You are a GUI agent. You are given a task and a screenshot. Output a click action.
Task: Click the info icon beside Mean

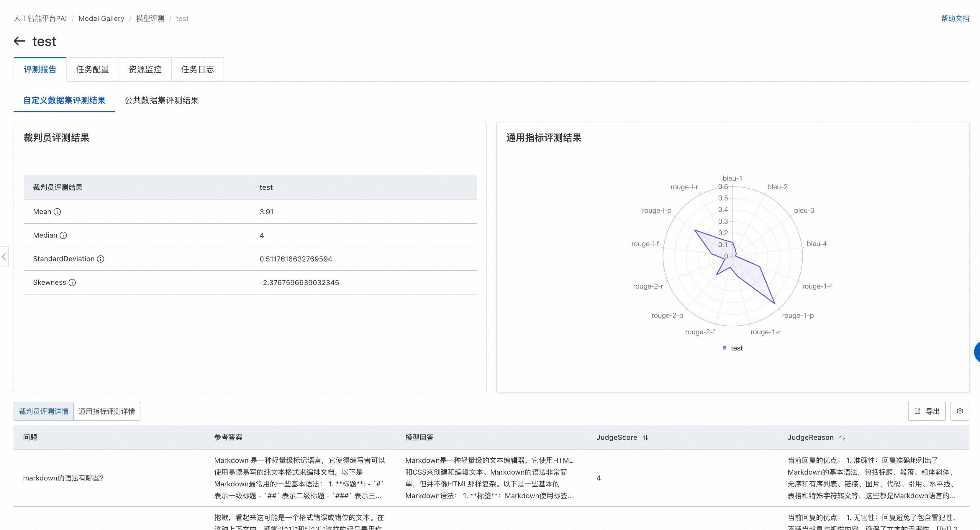pyautogui.click(x=57, y=212)
